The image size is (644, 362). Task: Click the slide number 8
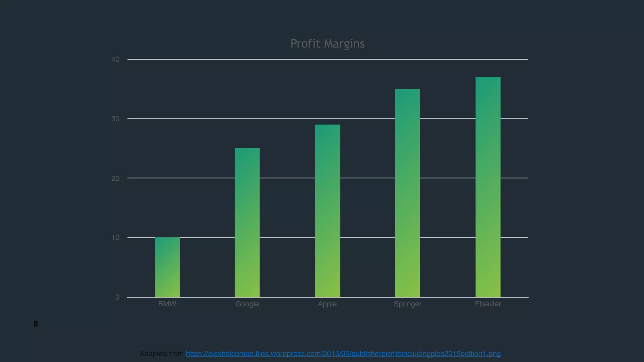(x=36, y=324)
